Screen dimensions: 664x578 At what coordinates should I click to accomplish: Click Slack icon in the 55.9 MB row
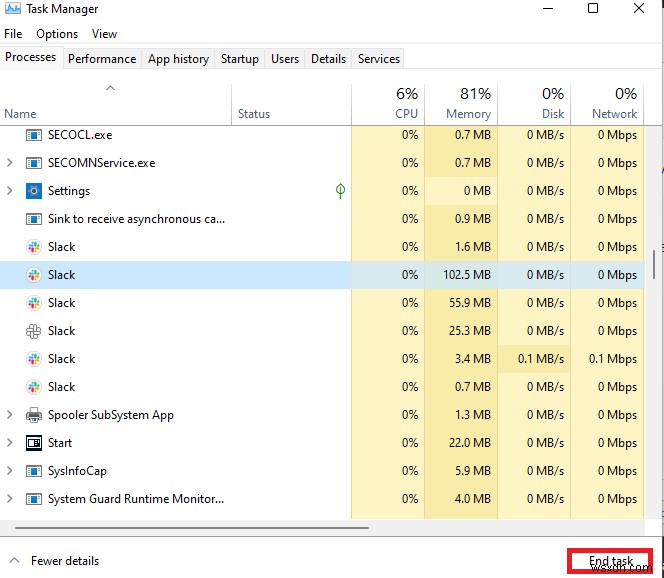34,303
